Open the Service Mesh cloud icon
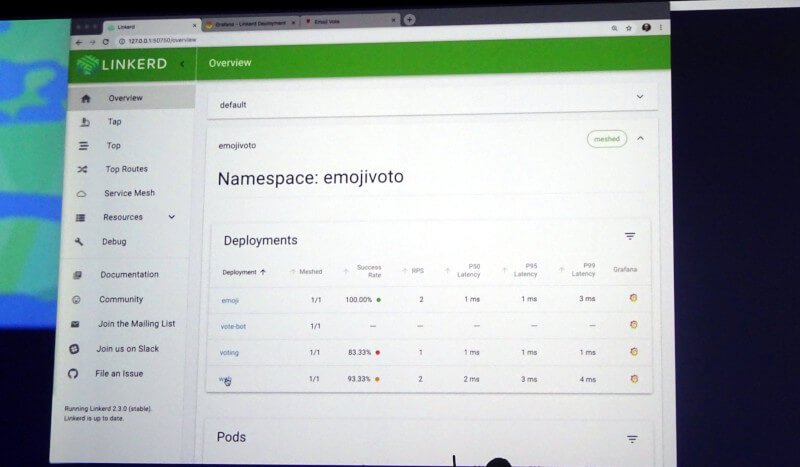800x467 pixels. point(81,194)
